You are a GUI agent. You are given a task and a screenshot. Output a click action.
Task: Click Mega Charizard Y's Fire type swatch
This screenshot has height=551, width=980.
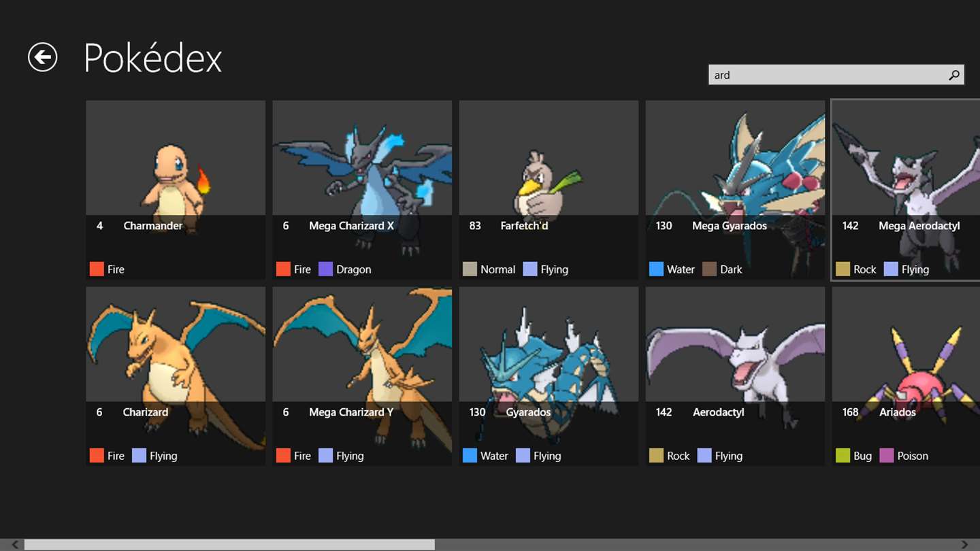[x=283, y=456]
